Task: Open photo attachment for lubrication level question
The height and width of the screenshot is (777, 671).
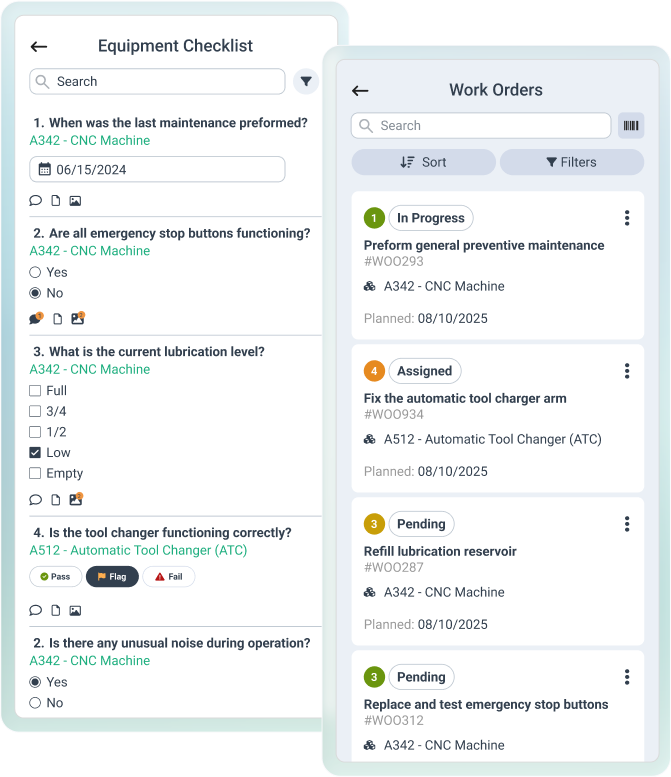Action: tap(77, 499)
